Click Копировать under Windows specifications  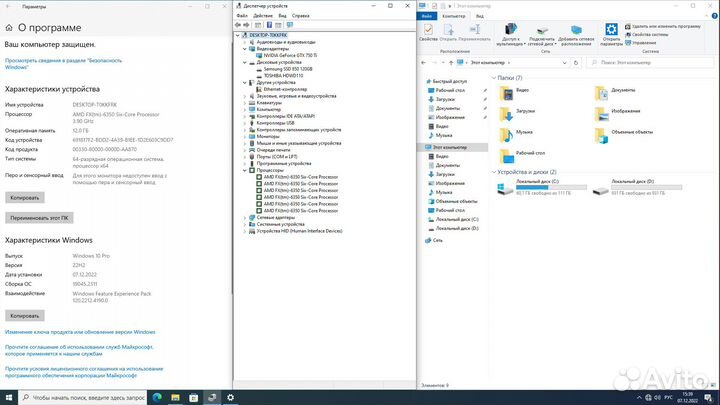[25, 316]
